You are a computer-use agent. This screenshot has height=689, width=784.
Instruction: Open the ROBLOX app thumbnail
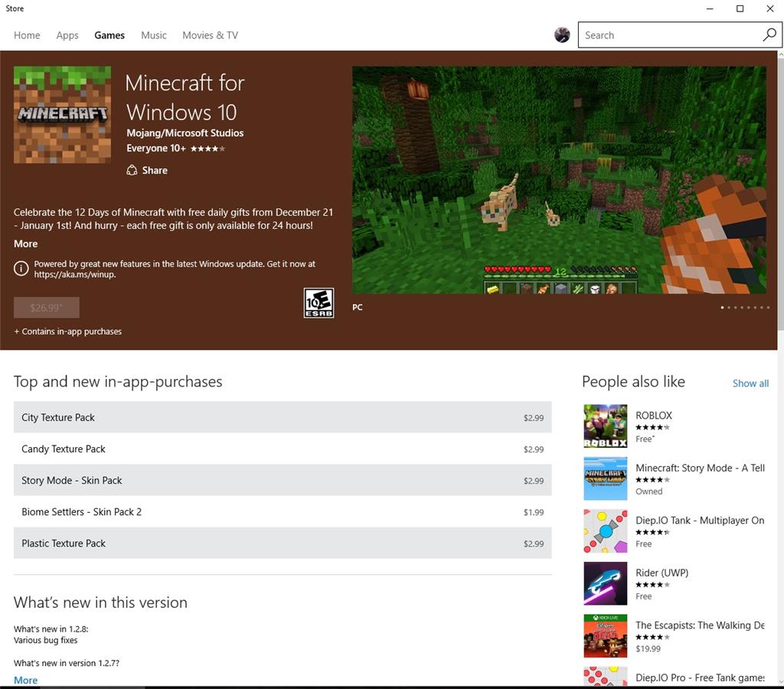click(x=606, y=426)
